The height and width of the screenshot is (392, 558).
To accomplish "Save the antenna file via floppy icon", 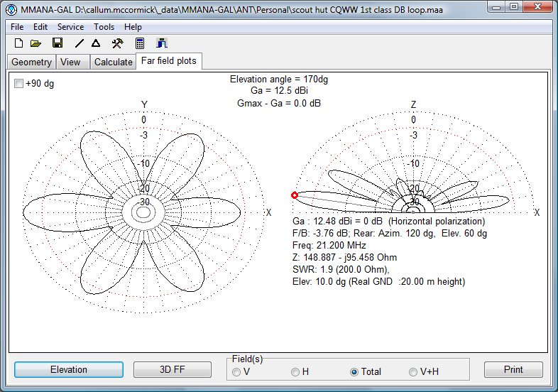I will point(58,43).
